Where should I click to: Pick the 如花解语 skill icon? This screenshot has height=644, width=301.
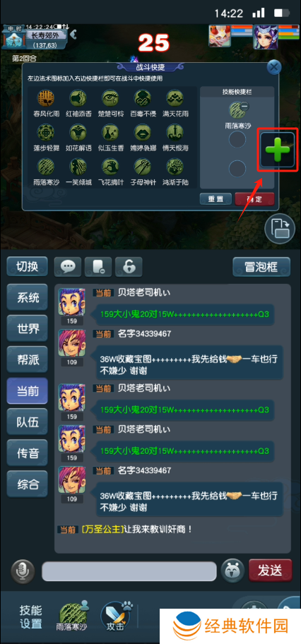click(78, 132)
